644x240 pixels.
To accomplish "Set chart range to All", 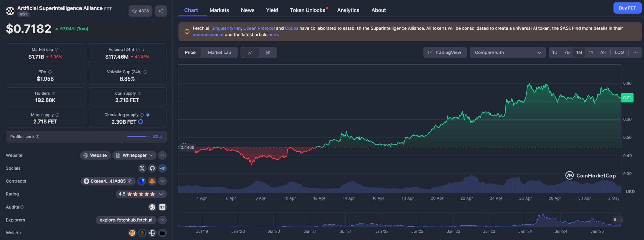I will pyautogui.click(x=603, y=52).
